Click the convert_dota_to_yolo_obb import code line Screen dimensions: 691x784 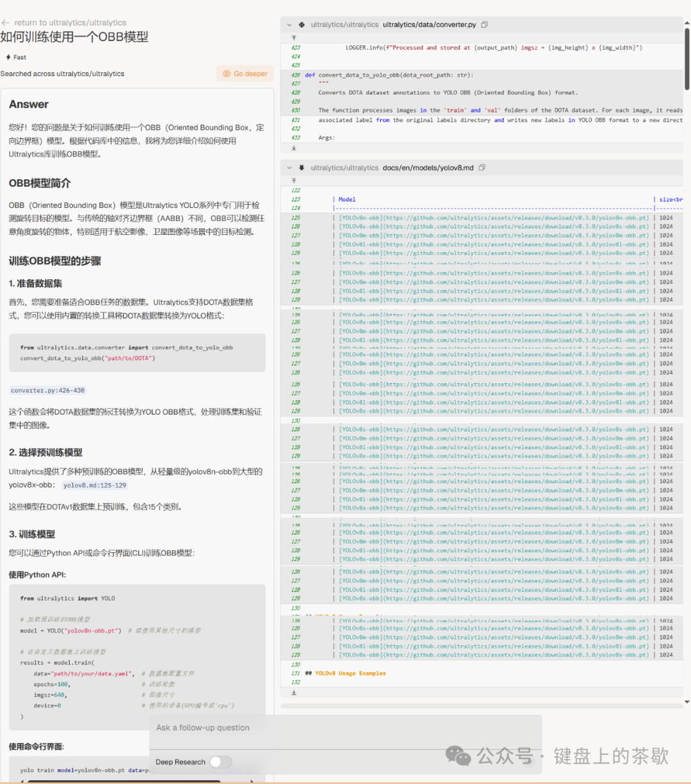tap(126, 348)
